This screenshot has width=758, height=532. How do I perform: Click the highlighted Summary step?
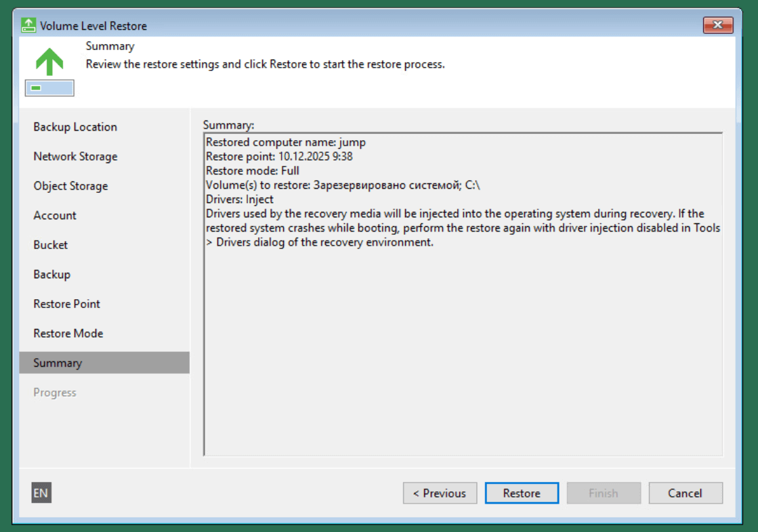[58, 363]
